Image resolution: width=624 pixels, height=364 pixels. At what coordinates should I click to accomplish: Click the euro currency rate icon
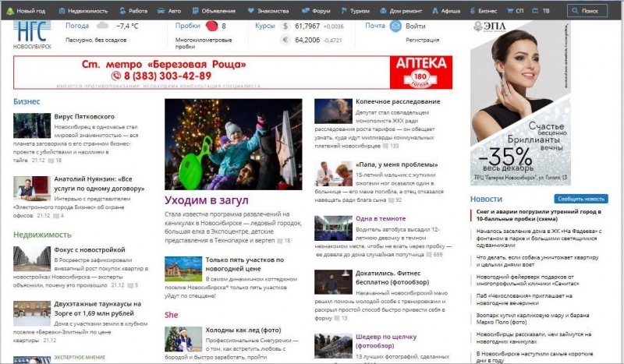coord(285,40)
